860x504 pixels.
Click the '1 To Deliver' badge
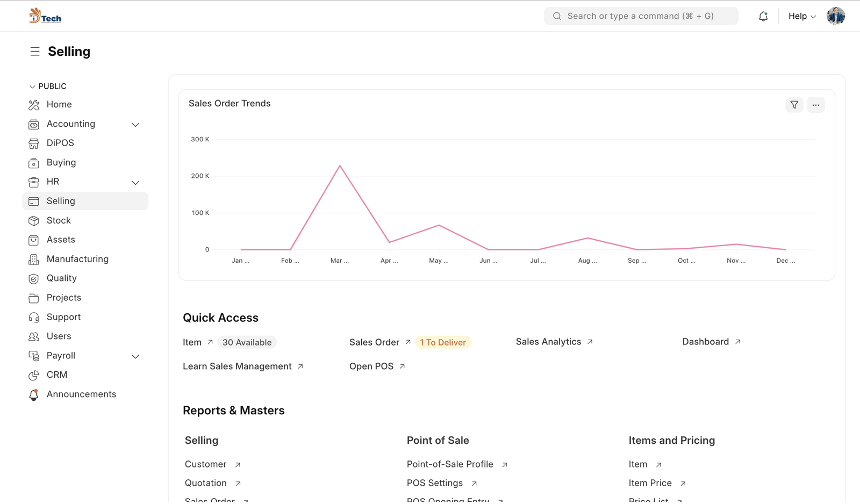click(443, 342)
